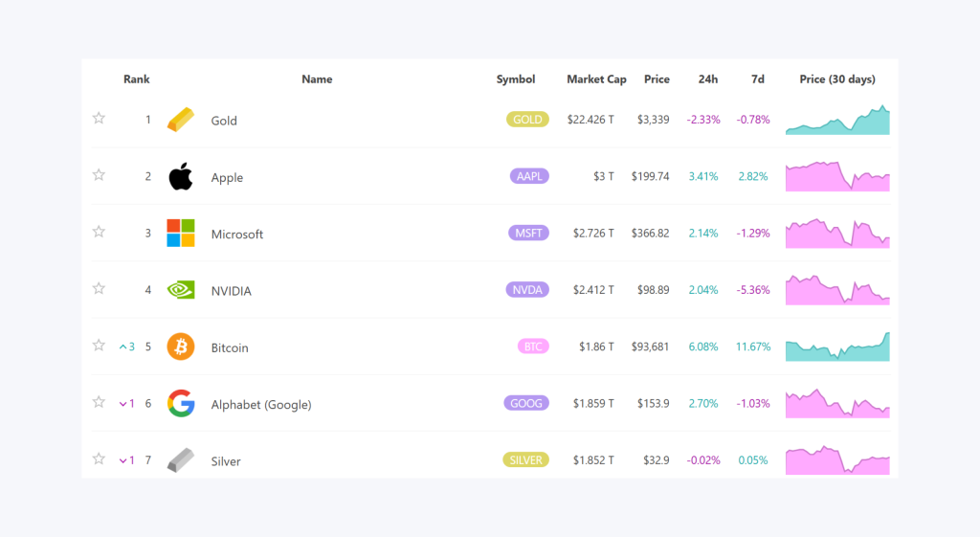Click the AAPL symbol badge
The height and width of the screenshot is (537, 980).
tap(529, 176)
